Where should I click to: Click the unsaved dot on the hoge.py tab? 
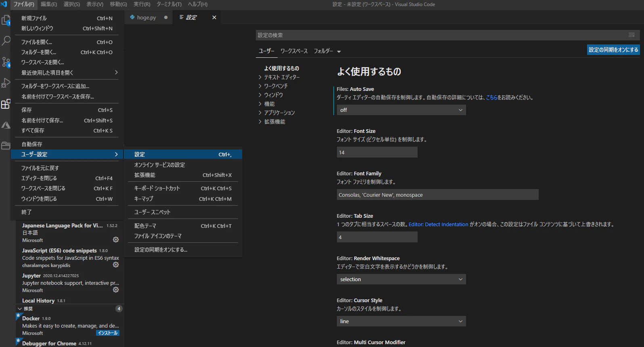pos(166,17)
